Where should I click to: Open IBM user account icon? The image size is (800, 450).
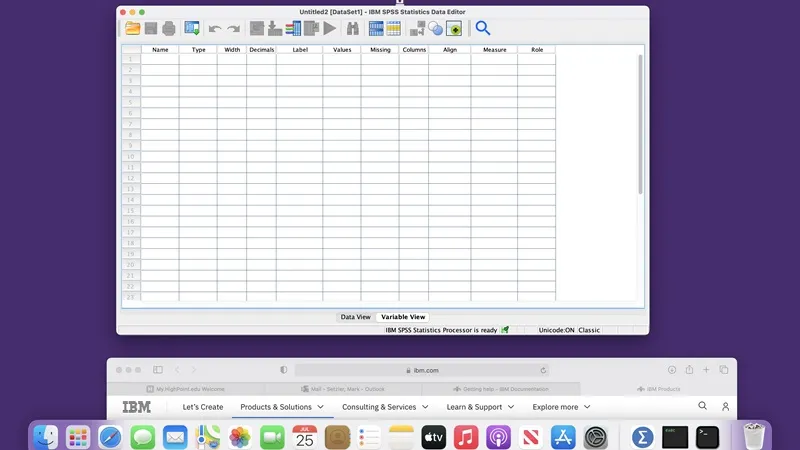pyautogui.click(x=726, y=407)
